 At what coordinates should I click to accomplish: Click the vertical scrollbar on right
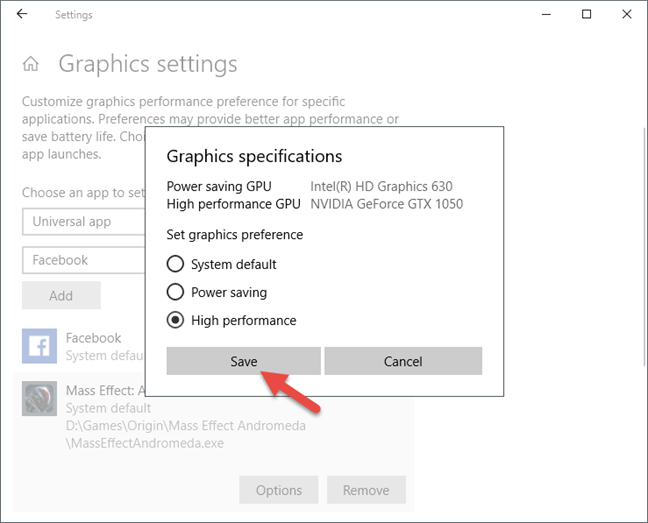pyautogui.click(x=645, y=247)
